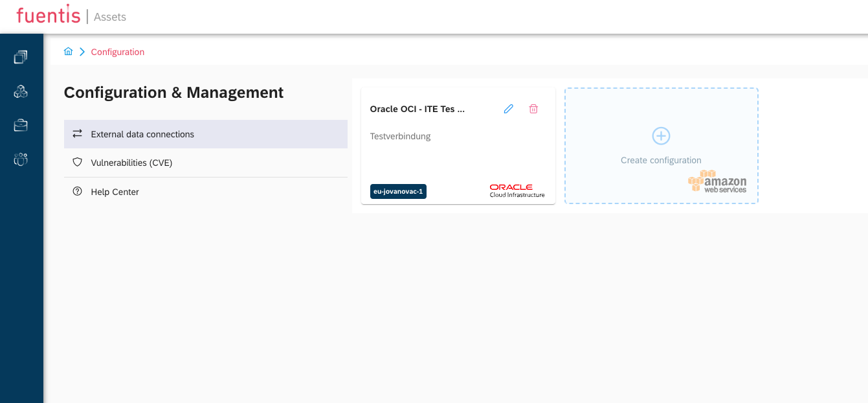Viewport: 868px width, 403px height.
Task: Click the Amazon Web Services logo
Action: (x=717, y=182)
